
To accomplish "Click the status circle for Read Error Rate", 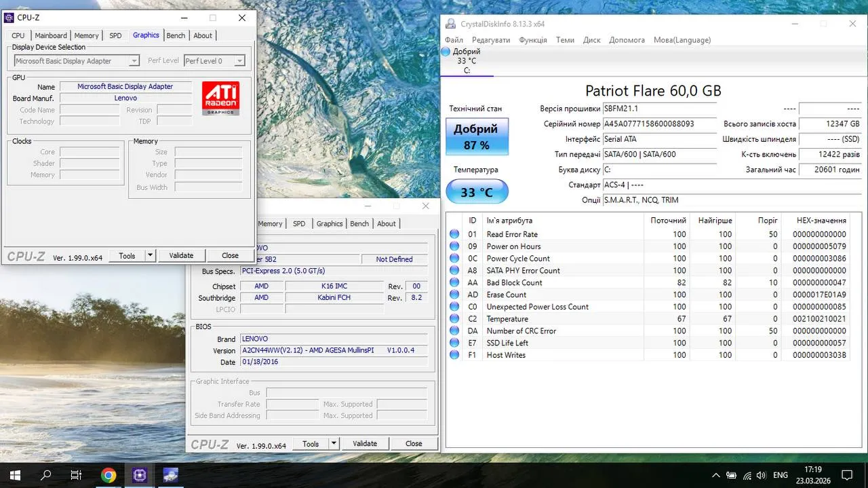I will click(454, 234).
